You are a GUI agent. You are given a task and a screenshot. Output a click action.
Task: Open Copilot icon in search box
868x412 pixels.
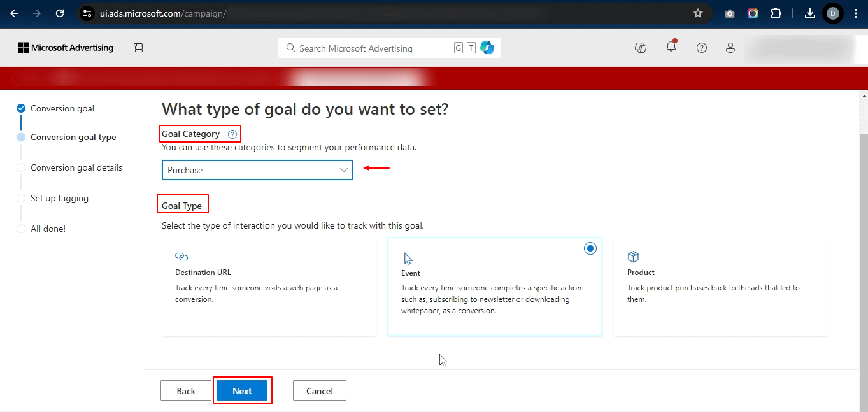point(487,48)
